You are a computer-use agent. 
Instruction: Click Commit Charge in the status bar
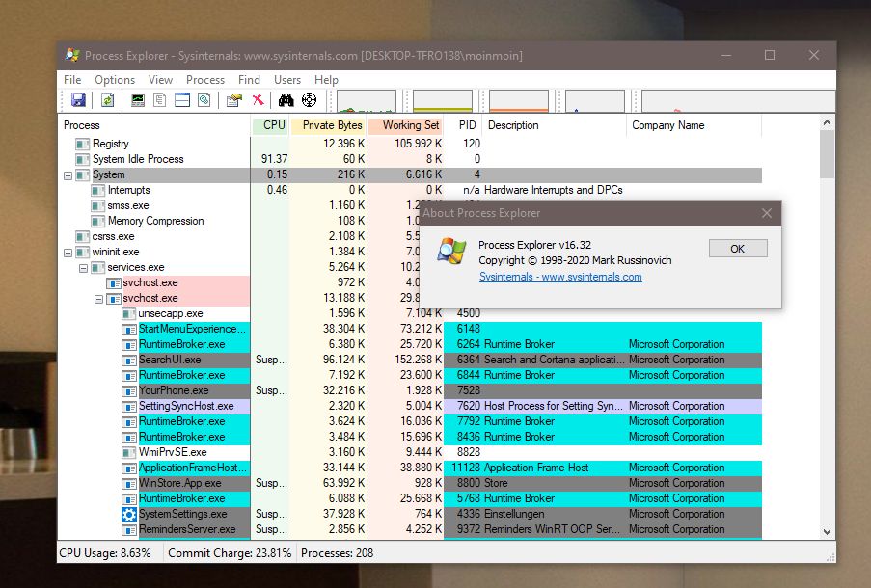point(230,553)
